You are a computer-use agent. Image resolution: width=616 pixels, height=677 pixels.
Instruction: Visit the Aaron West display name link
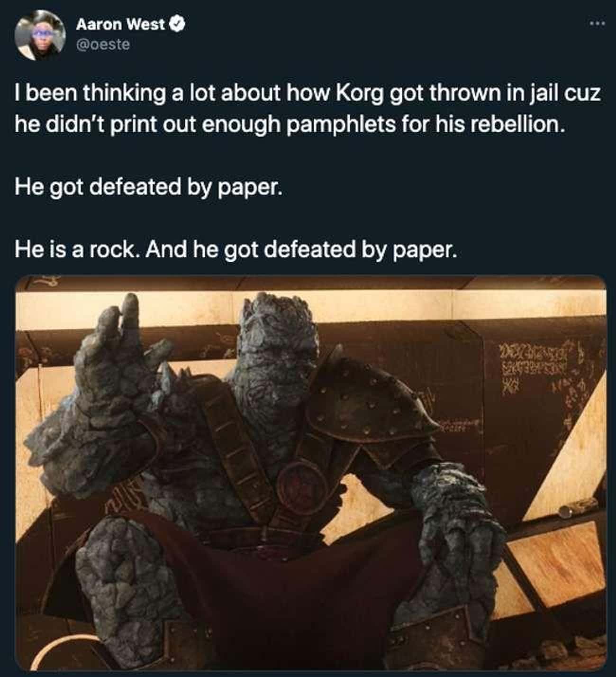(x=120, y=24)
